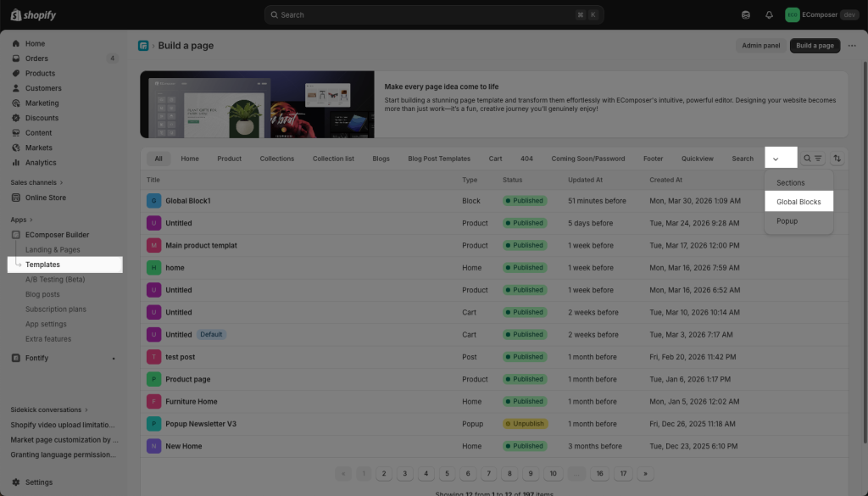Viewport: 868px width, 496px height.
Task: Expand Sidekick conversations list
Action: 86,410
